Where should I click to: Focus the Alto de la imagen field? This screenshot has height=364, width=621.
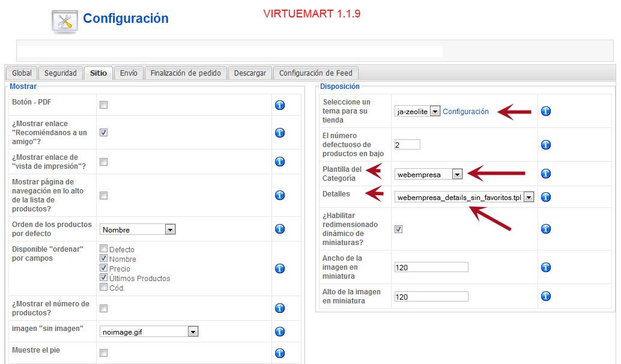(431, 297)
